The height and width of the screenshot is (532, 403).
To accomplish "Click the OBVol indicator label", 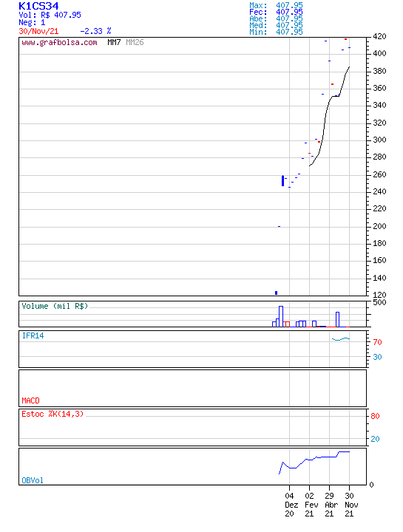I will [33, 480].
